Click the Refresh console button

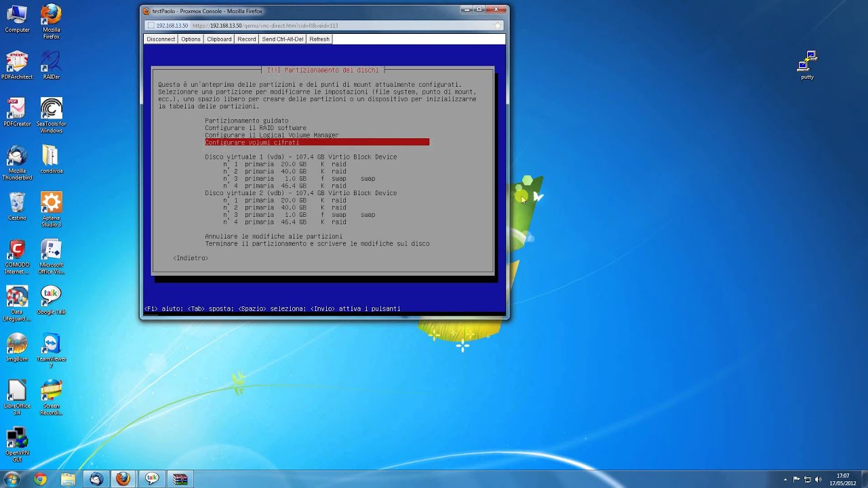(x=319, y=39)
